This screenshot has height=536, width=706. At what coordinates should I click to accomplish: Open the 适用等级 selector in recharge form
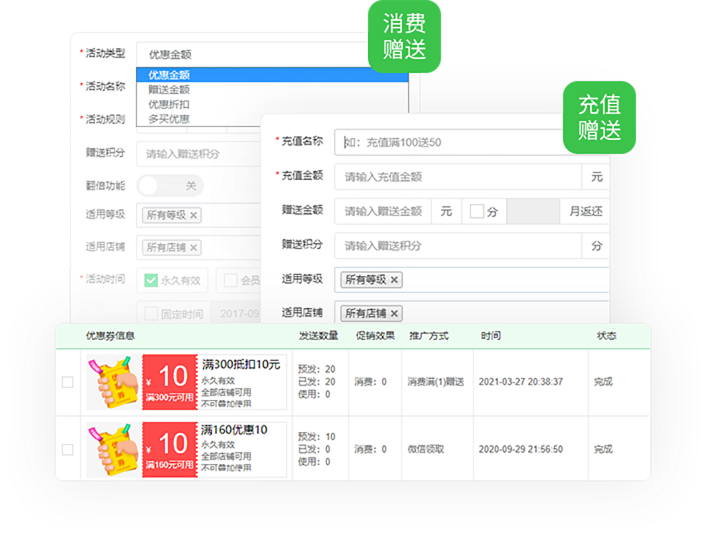[470, 280]
